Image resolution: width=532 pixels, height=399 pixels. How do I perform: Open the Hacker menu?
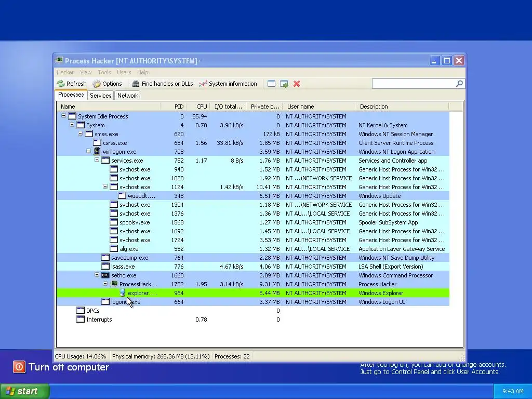65,72
